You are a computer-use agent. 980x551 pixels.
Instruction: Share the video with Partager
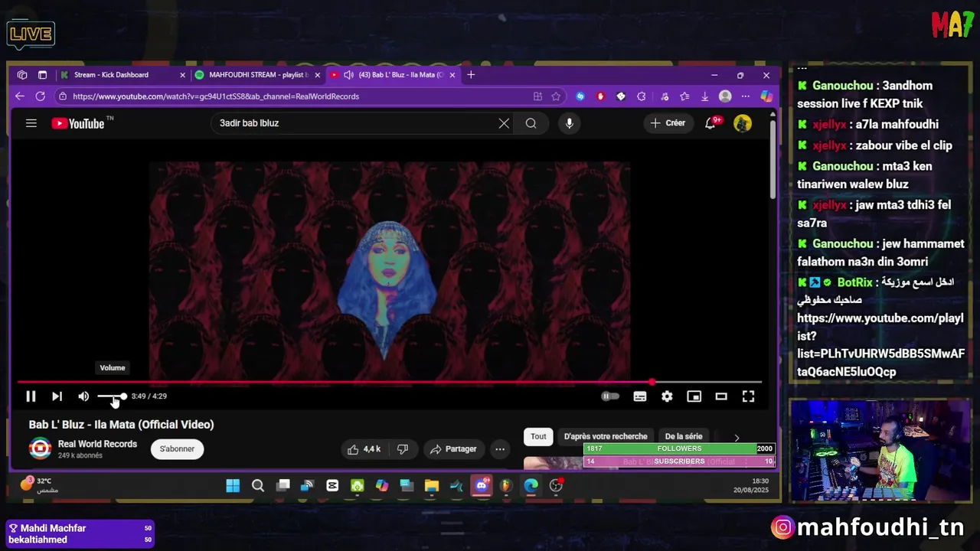click(453, 449)
